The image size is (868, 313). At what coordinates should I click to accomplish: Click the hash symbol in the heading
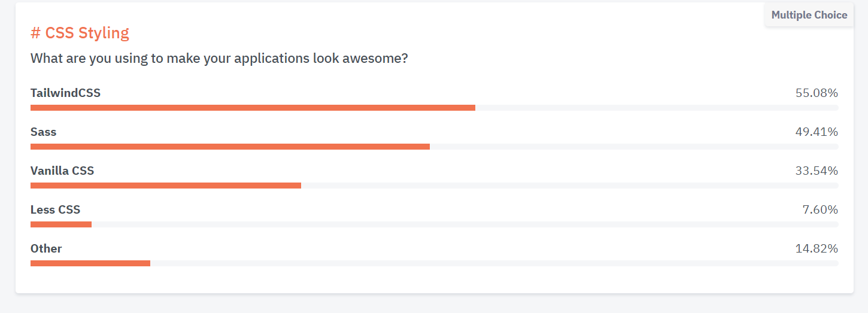point(35,33)
